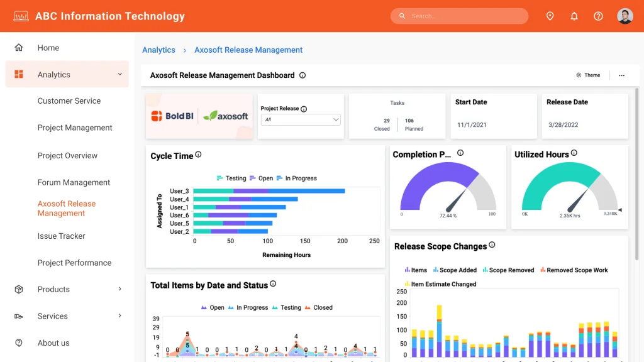Viewport: 644px width, 362px height.
Task: Click the dashboard vertical scrollbar
Action: (636, 174)
